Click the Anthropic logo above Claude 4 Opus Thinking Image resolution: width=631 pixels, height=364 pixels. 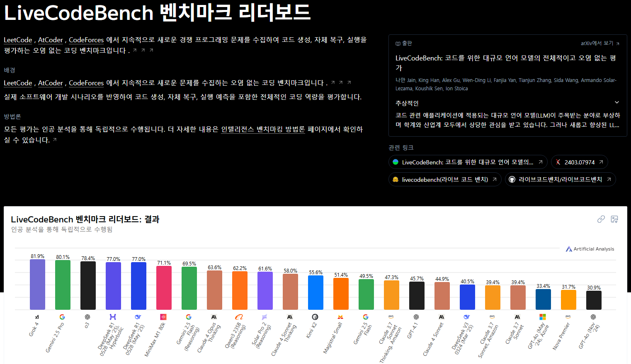pyautogui.click(x=214, y=317)
